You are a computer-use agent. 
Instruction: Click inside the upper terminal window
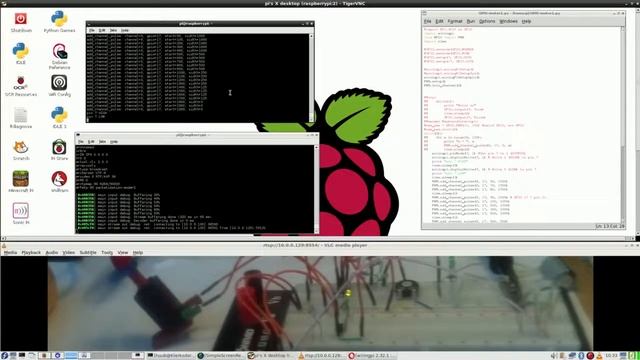coord(198,78)
